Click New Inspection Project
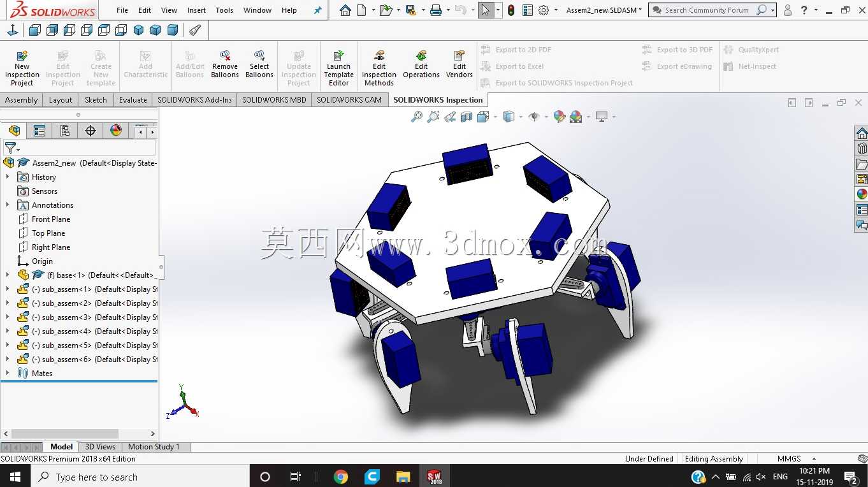 (x=22, y=68)
